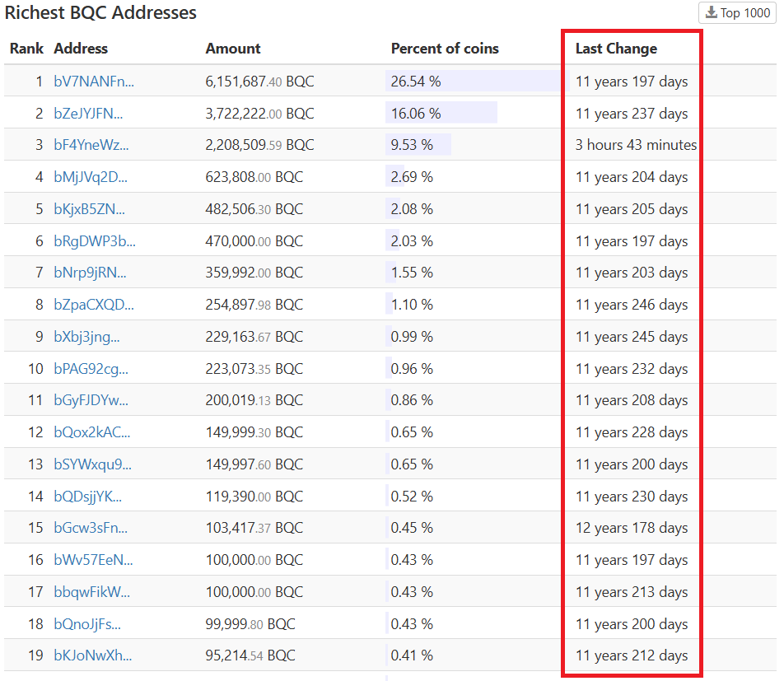
Task: Open address bGyFJDYw... link
Action: tap(91, 400)
